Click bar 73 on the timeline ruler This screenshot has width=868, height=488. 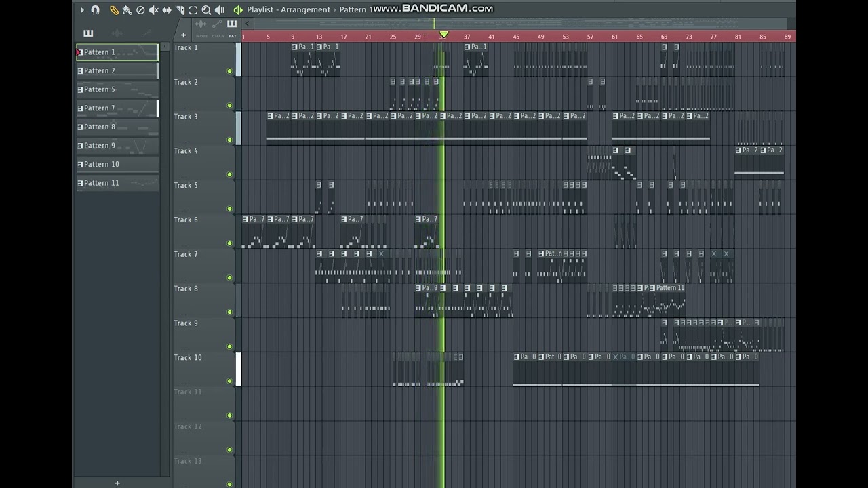tap(689, 37)
